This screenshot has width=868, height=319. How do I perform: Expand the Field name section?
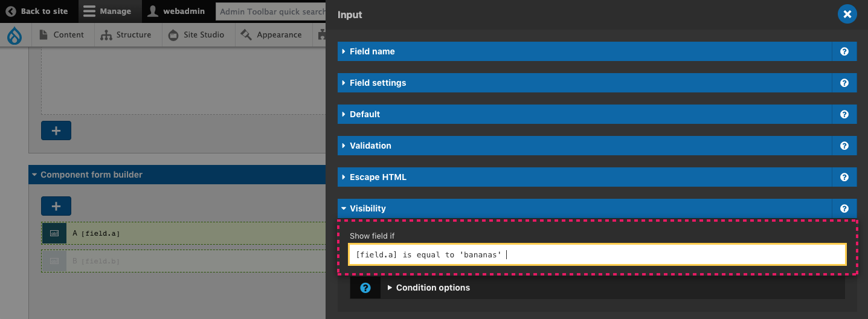tap(585, 51)
